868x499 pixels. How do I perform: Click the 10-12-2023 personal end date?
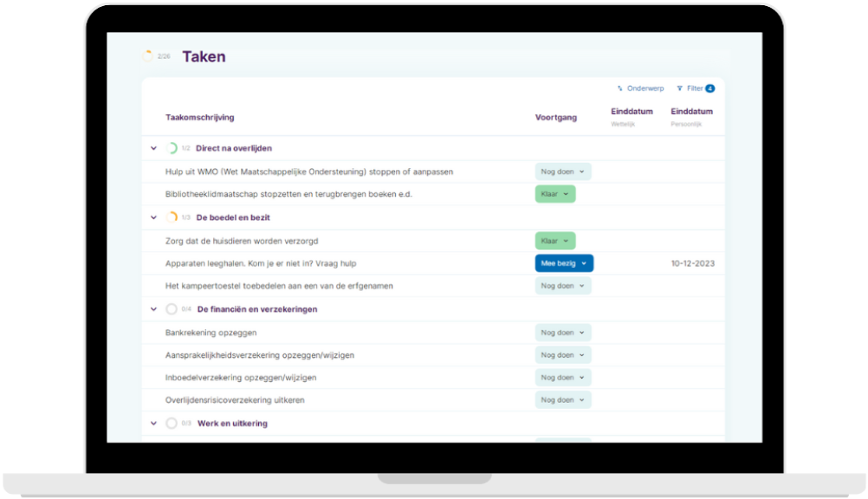pos(693,263)
